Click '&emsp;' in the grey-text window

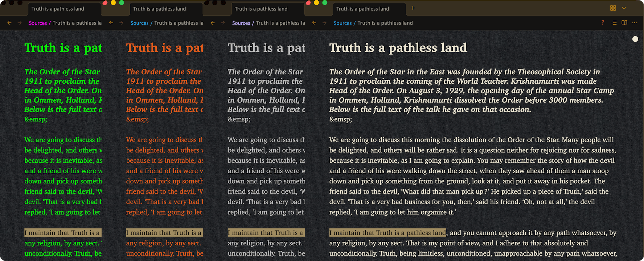tap(239, 119)
